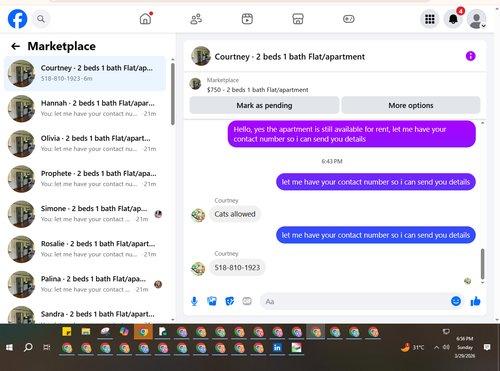This screenshot has height=371, width=500.
Task: Open the Notifications bell
Action: [453, 19]
